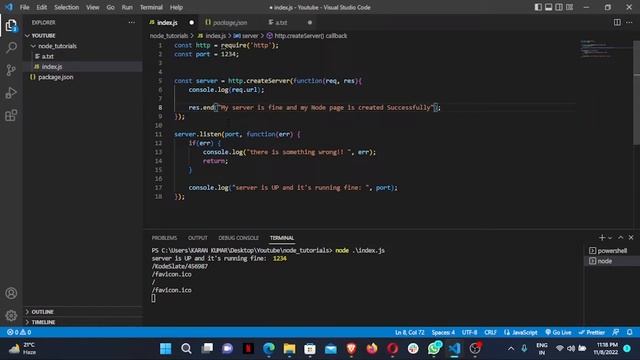Viewport: 640px width, 360px height.
Task: Create a new terminal with plus icon
Action: [x=602, y=238]
